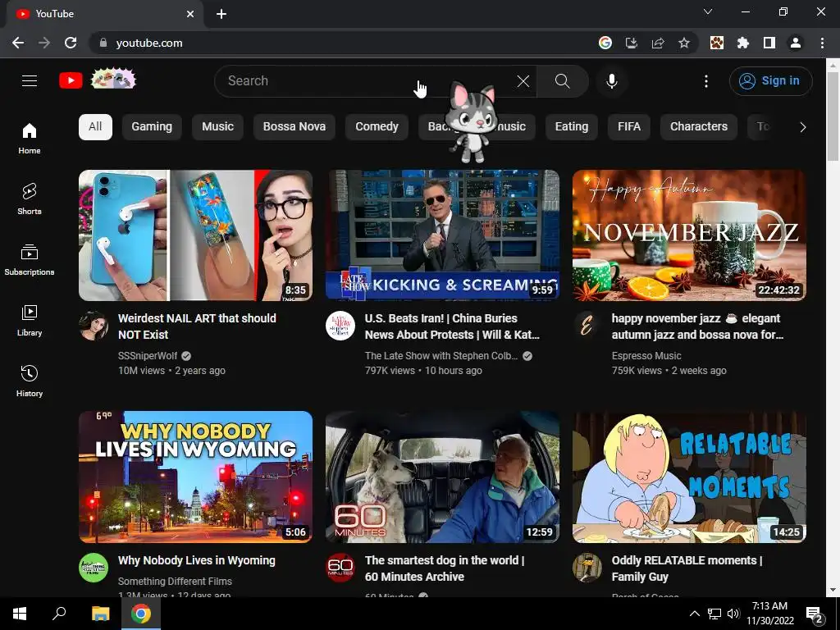Go back with browser back arrow
Image resolution: width=840 pixels, height=630 pixels.
(18, 43)
